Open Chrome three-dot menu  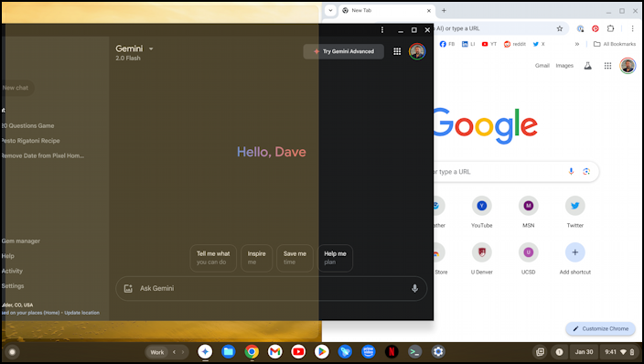pyautogui.click(x=632, y=28)
